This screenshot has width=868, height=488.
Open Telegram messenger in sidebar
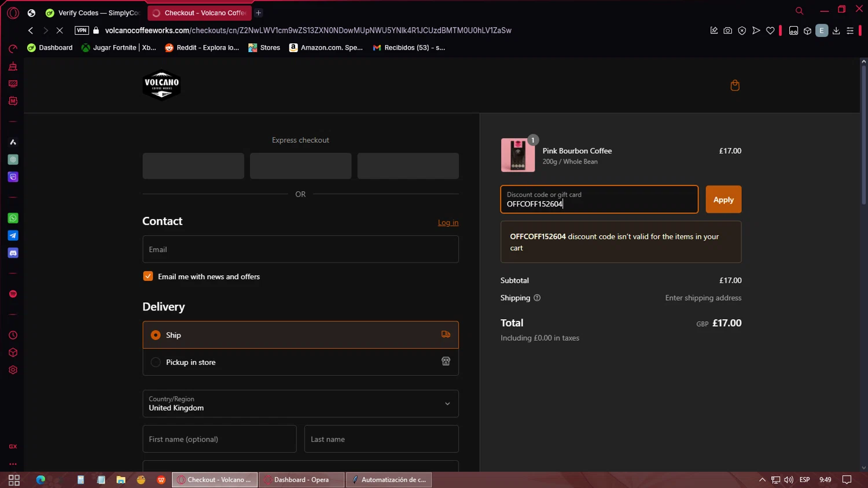[13, 235]
